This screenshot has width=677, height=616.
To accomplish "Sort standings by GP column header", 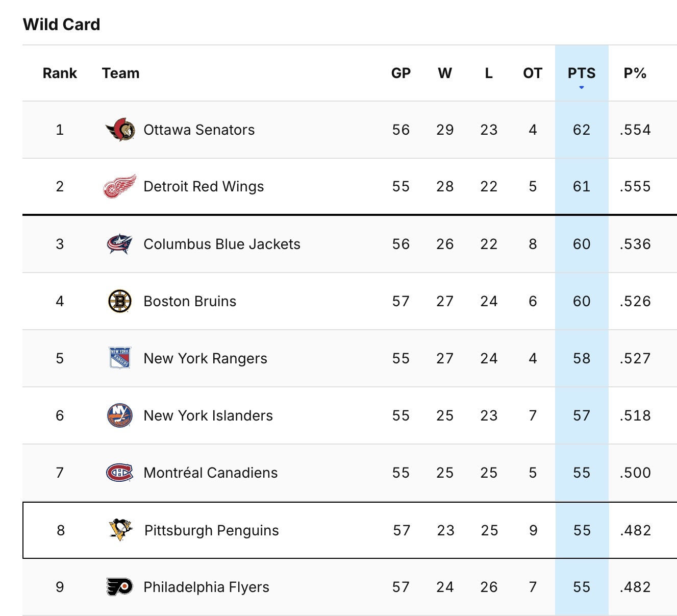I will 401,73.
